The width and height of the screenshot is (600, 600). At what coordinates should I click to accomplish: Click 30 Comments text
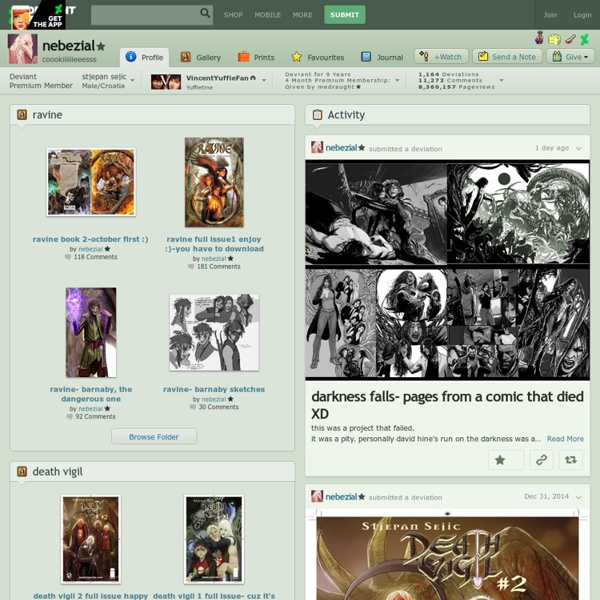tap(218, 407)
